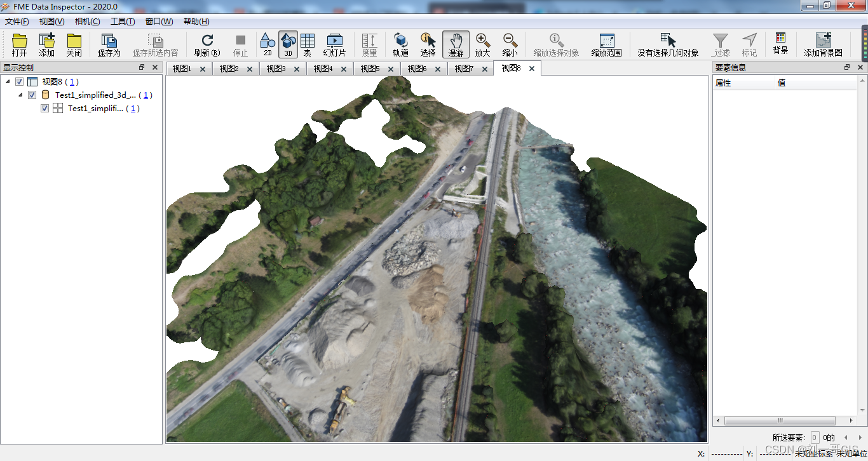
Task: Click the 添加背景图 icon
Action: click(x=823, y=45)
